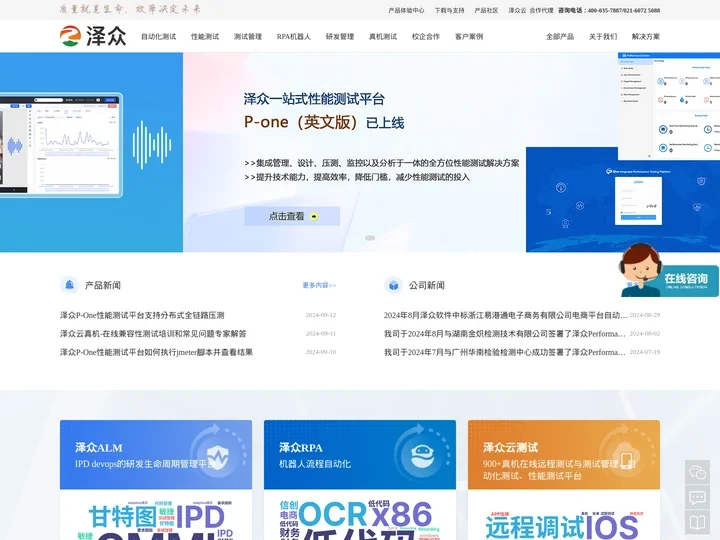Viewport: 720px width, 540px height.
Task: Open the 关于我们 menu
Action: pyautogui.click(x=603, y=37)
